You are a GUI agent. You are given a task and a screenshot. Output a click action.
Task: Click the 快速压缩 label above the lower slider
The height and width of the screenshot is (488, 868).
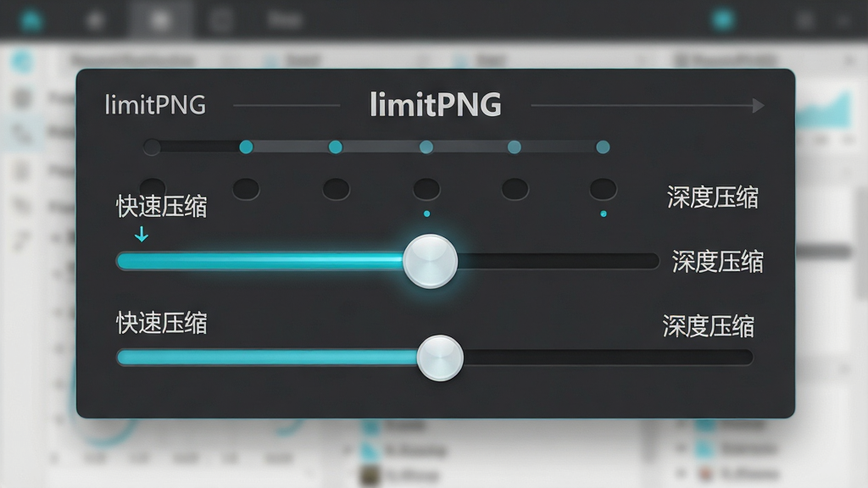click(x=162, y=323)
